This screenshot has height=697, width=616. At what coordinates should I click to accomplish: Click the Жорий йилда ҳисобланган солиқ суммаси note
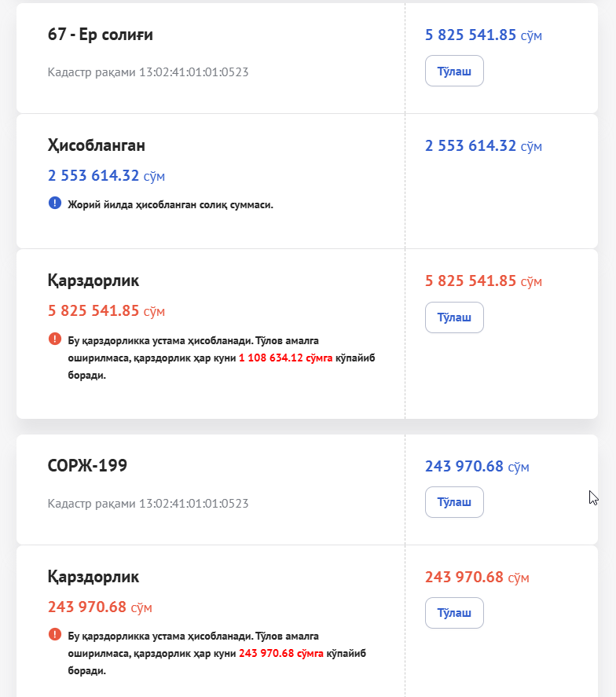coord(170,204)
